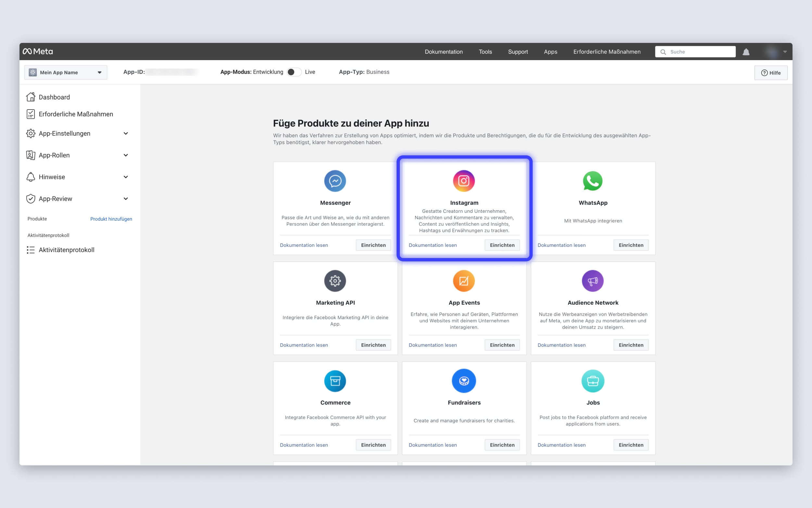This screenshot has height=508, width=812.
Task: Open the account menu arrow
Action: tap(785, 52)
